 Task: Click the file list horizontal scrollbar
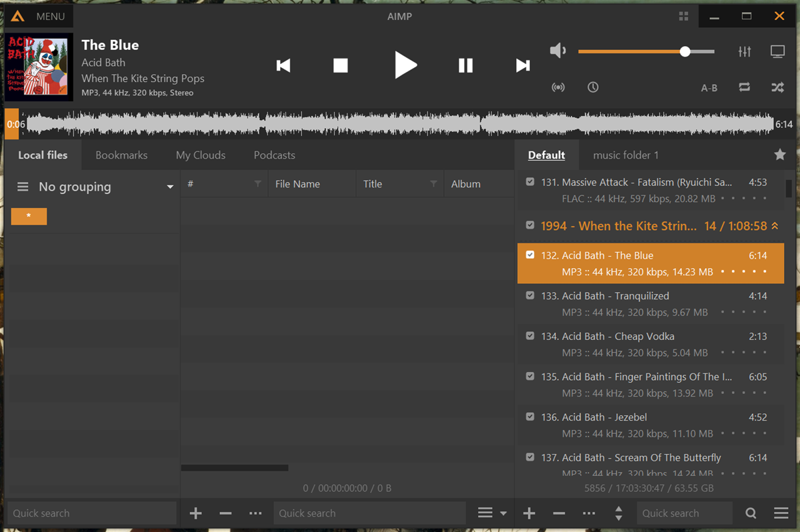(x=235, y=468)
